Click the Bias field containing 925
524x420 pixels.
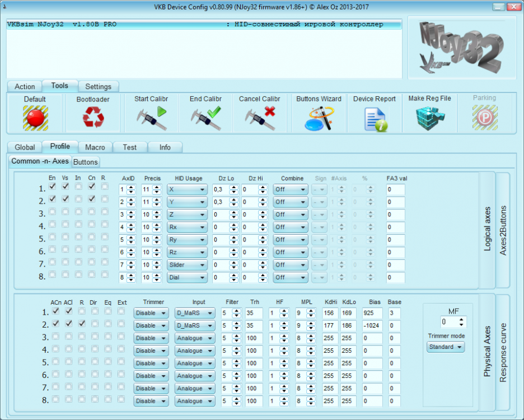[x=371, y=313]
